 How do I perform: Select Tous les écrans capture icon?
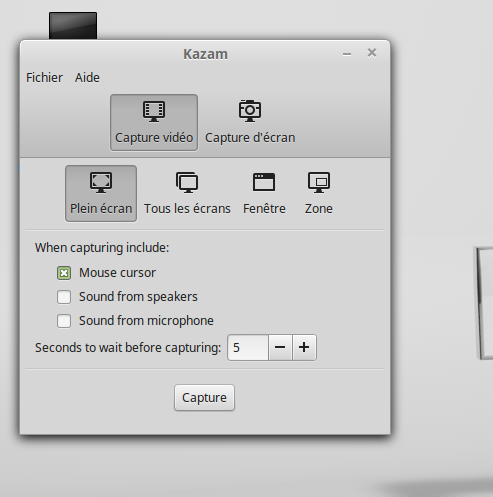point(187,182)
